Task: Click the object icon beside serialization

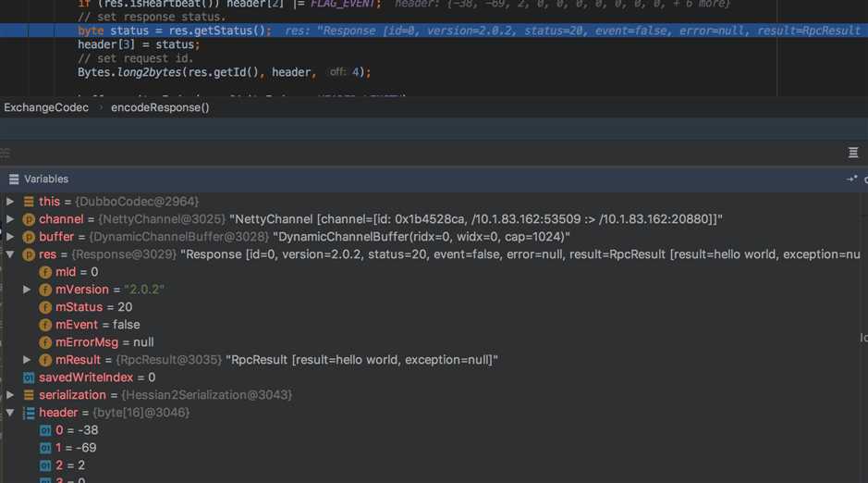Action: [29, 395]
